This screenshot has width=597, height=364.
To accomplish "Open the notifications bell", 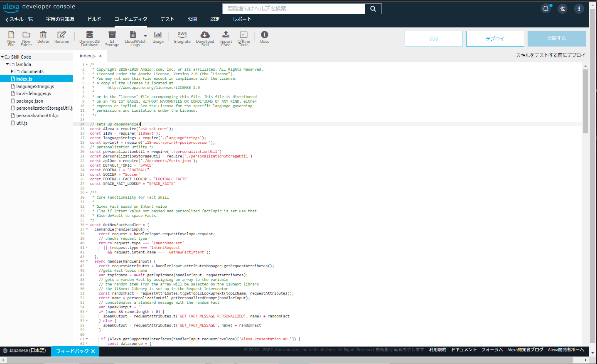I will [x=545, y=8].
